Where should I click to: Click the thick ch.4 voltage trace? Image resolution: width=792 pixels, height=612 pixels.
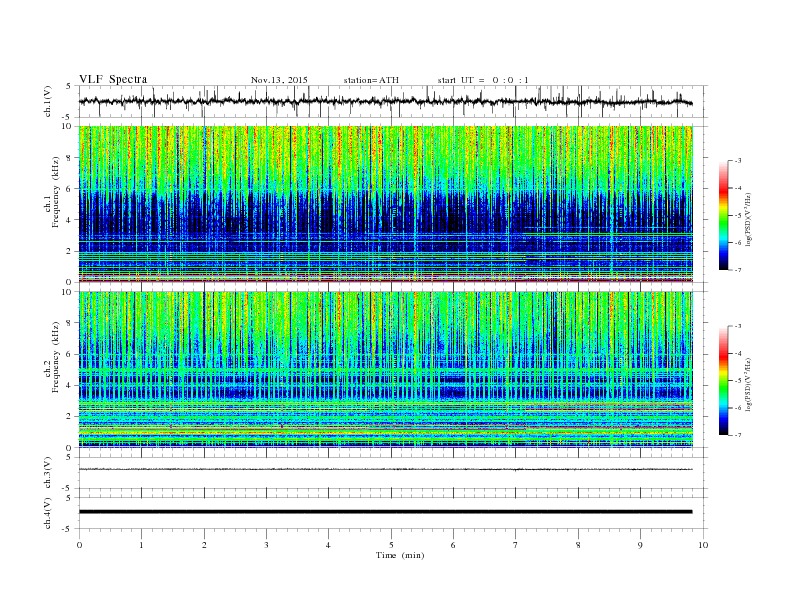pos(385,512)
